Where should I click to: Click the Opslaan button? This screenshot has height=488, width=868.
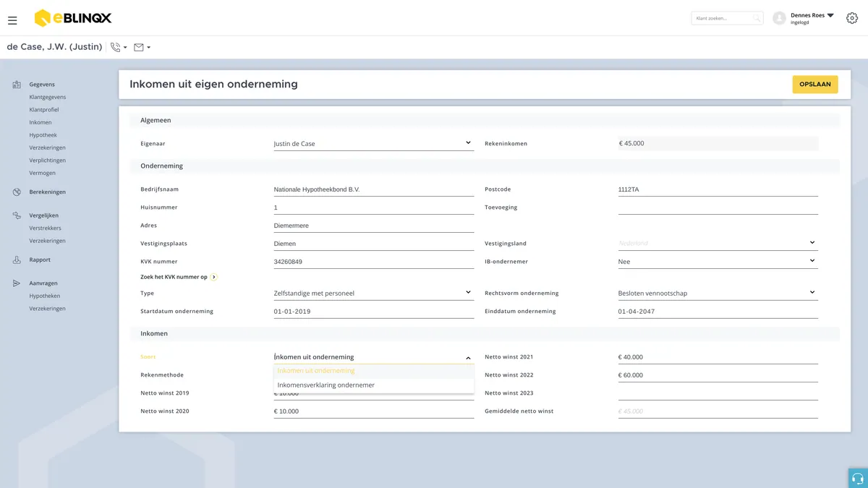pyautogui.click(x=815, y=85)
